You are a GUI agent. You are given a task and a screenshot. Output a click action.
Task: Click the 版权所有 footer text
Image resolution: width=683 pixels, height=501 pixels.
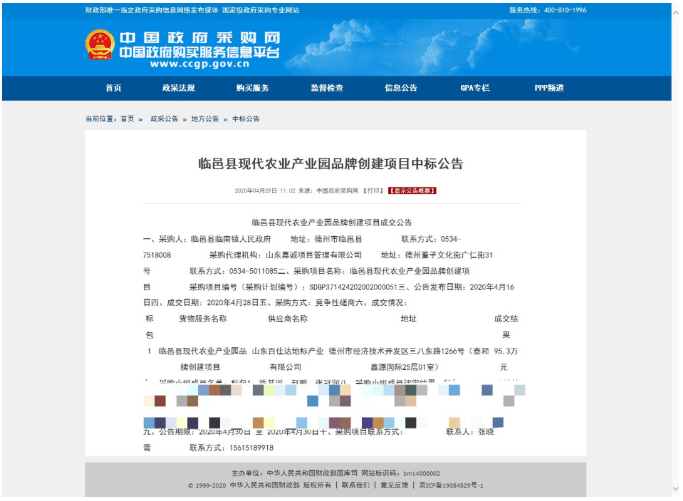(316, 485)
